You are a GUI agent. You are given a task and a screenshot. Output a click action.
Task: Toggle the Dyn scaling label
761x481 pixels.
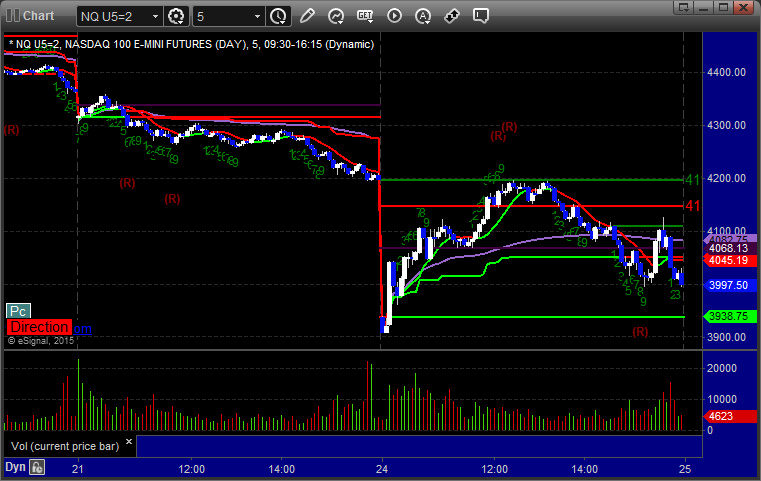pyautogui.click(x=15, y=467)
